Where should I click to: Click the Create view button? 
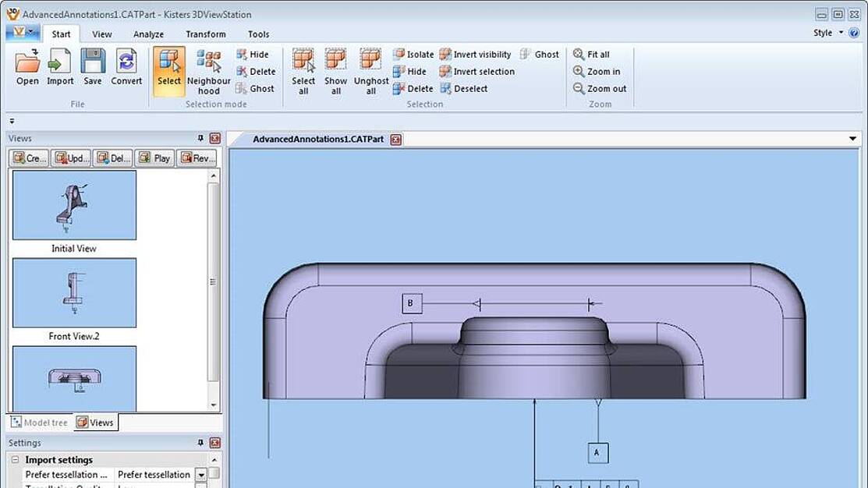pyautogui.click(x=29, y=158)
